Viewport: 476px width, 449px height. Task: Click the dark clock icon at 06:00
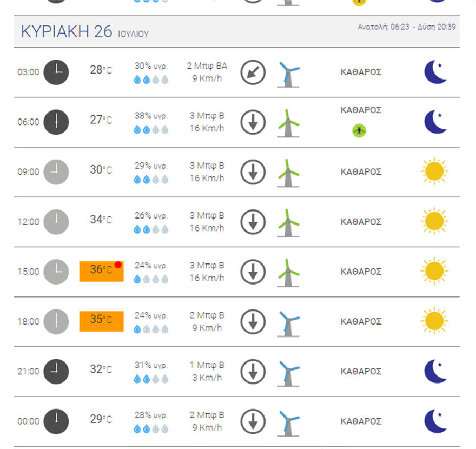tap(56, 122)
